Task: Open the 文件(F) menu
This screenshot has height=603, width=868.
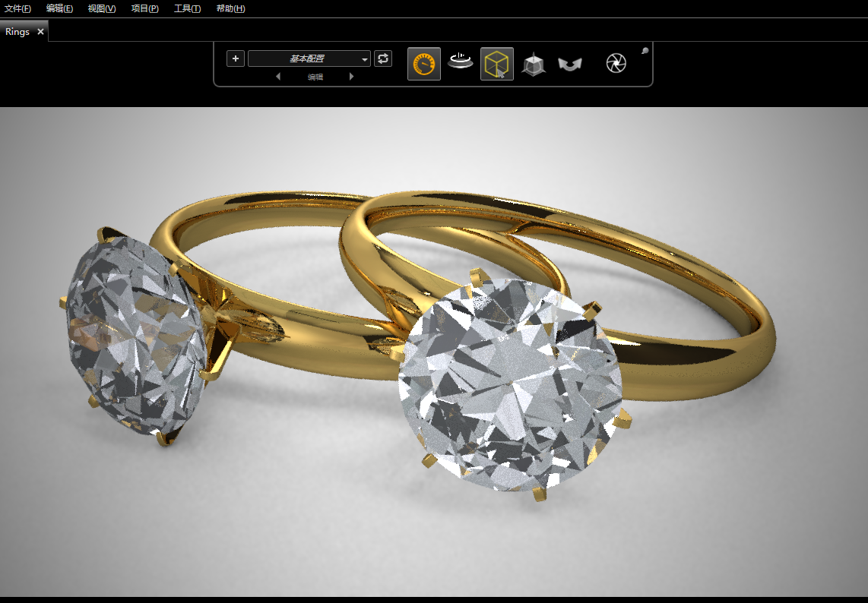Action: [x=18, y=8]
